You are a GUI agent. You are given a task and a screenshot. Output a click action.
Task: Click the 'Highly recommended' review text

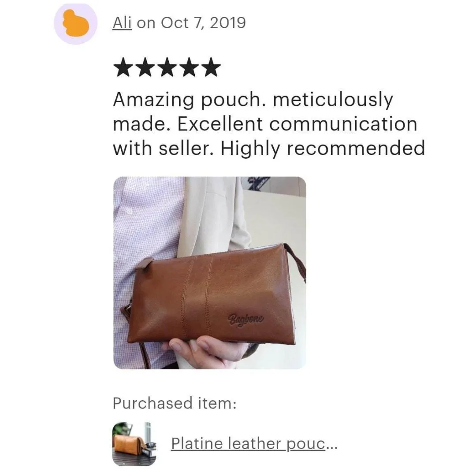[323, 149]
